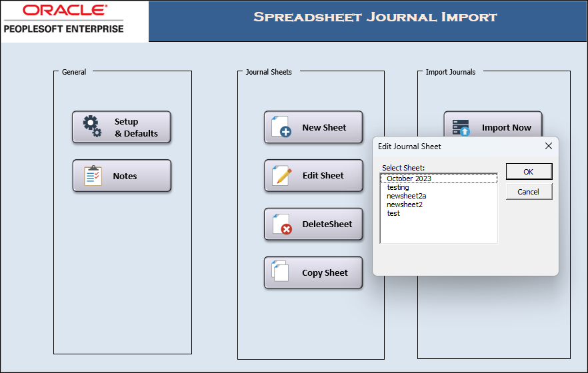This screenshot has width=588, height=373.
Task: Confirm selection with OK button
Action: coord(529,172)
